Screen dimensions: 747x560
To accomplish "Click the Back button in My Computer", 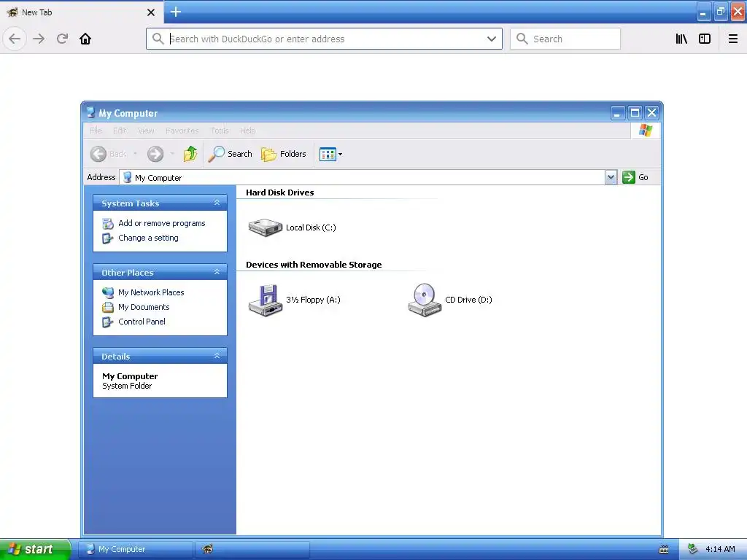I will click(109, 154).
